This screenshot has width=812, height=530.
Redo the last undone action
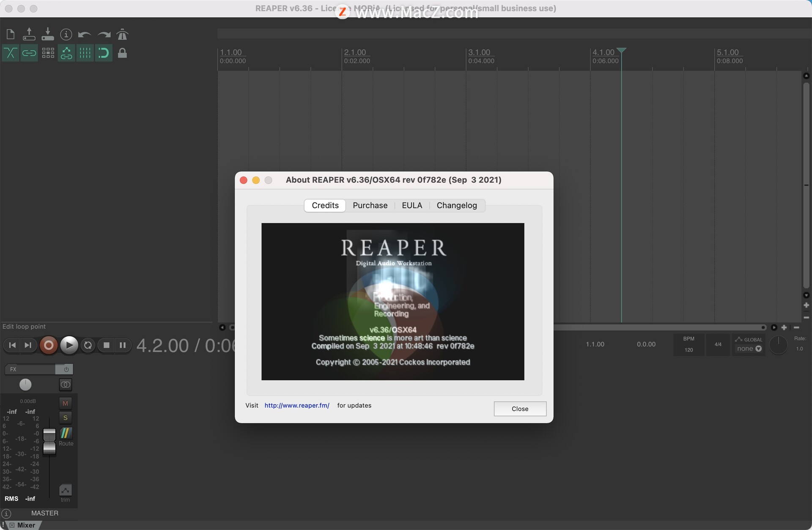click(104, 34)
